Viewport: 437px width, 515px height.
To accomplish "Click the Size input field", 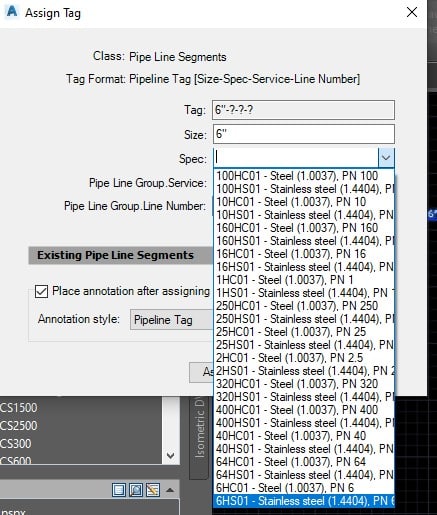I will [x=303, y=134].
